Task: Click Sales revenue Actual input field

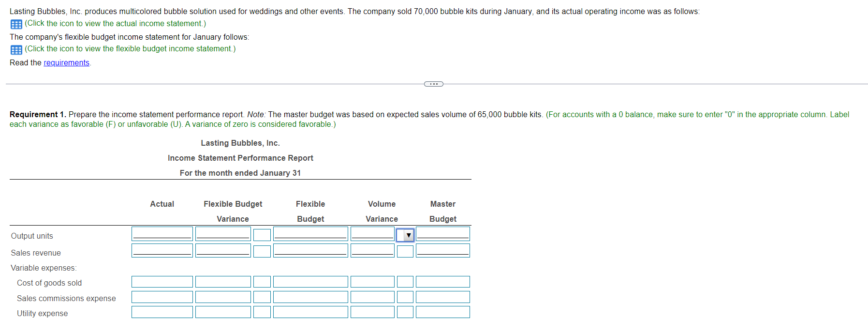Action: tap(162, 250)
